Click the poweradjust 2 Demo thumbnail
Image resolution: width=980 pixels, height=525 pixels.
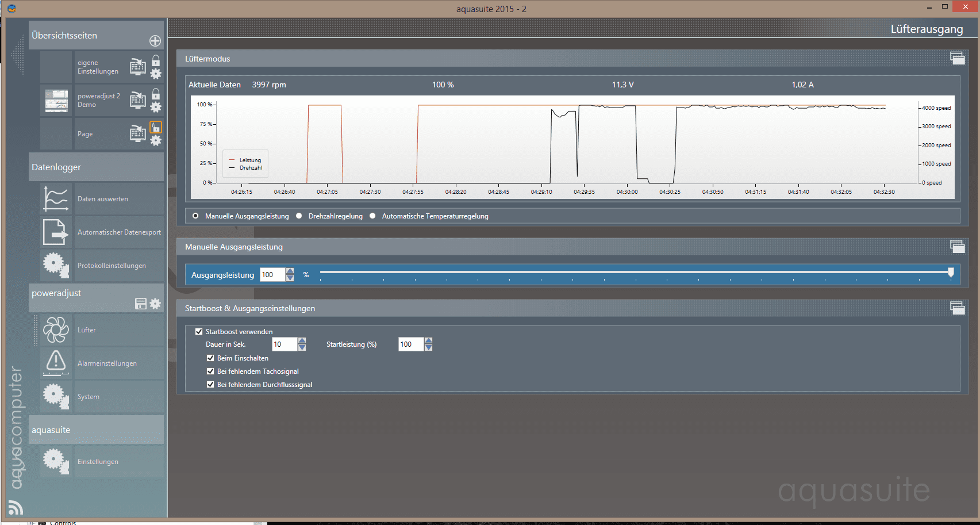click(x=56, y=101)
